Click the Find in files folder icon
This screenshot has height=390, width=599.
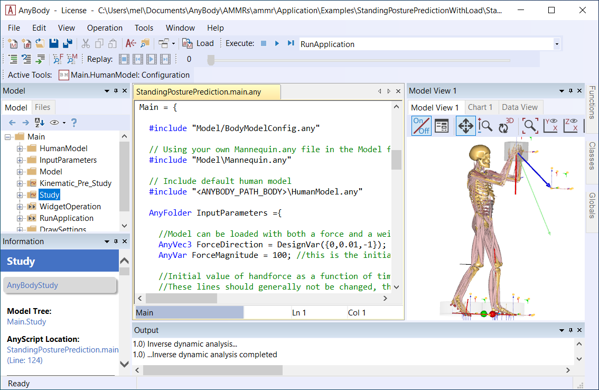[x=145, y=44]
